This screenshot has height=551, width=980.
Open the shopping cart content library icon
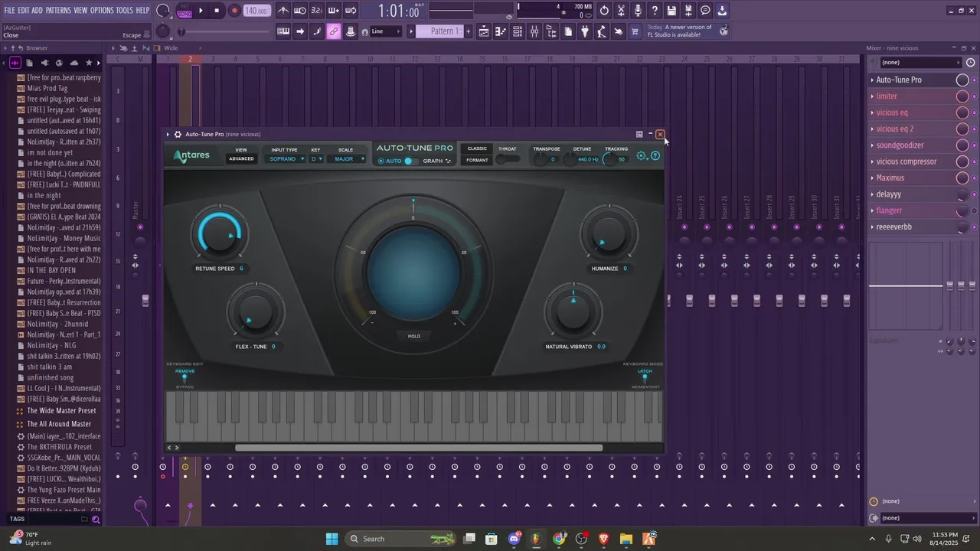(635, 31)
